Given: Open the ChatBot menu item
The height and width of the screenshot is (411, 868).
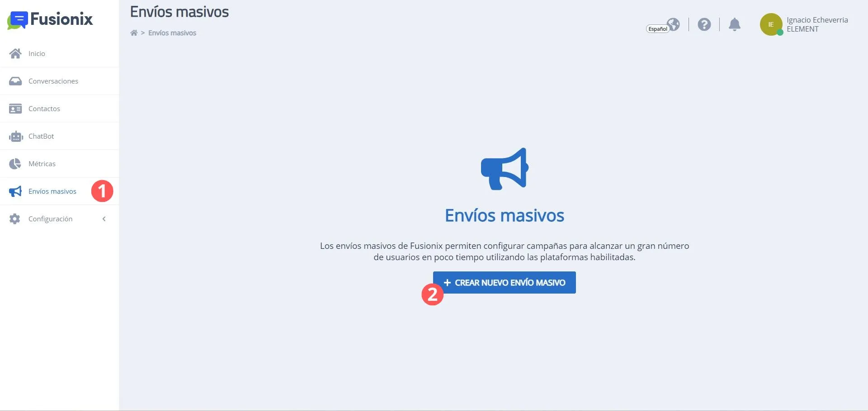Looking at the screenshot, I should pos(60,136).
